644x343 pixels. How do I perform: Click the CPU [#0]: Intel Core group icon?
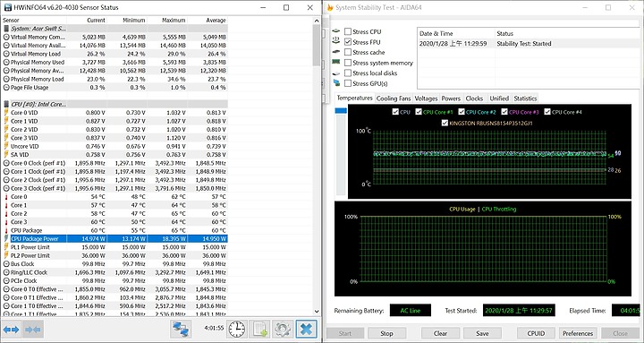click(x=6, y=104)
